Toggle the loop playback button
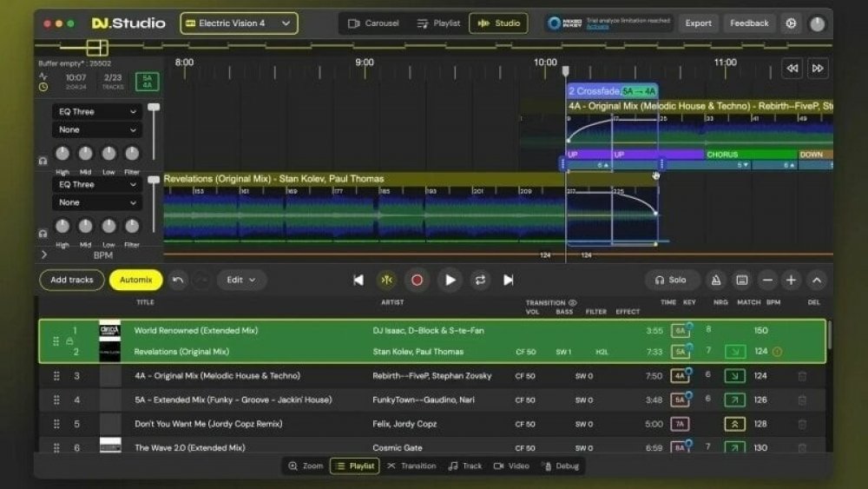This screenshot has width=868, height=489. coord(479,280)
